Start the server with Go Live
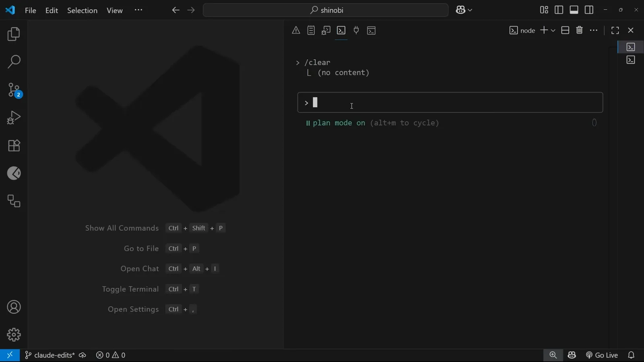The image size is (644, 362). point(602,355)
